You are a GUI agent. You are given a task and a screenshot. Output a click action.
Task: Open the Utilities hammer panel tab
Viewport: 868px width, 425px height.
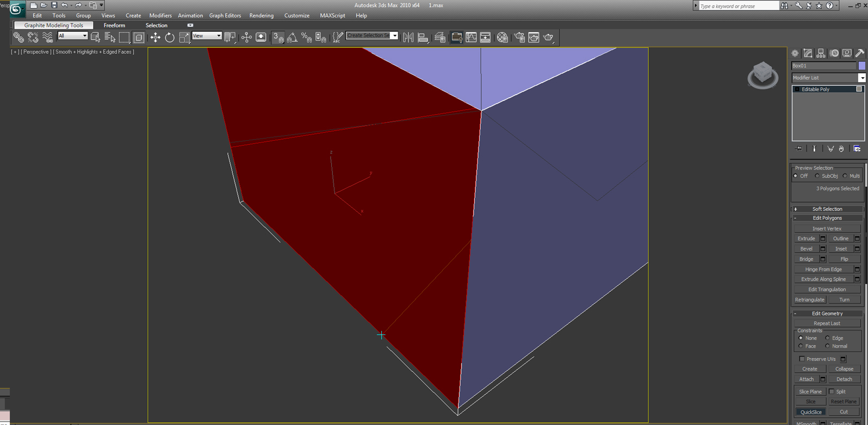(860, 53)
